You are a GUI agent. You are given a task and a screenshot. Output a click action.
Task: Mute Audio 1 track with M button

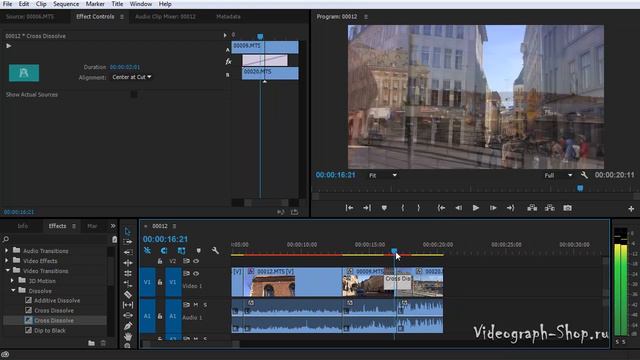196,305
